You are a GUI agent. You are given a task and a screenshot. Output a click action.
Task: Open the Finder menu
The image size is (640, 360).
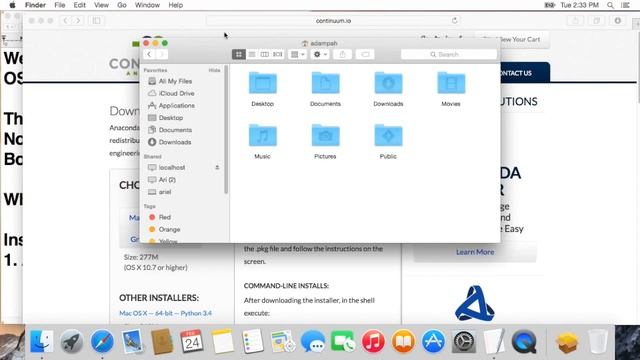pos(35,5)
